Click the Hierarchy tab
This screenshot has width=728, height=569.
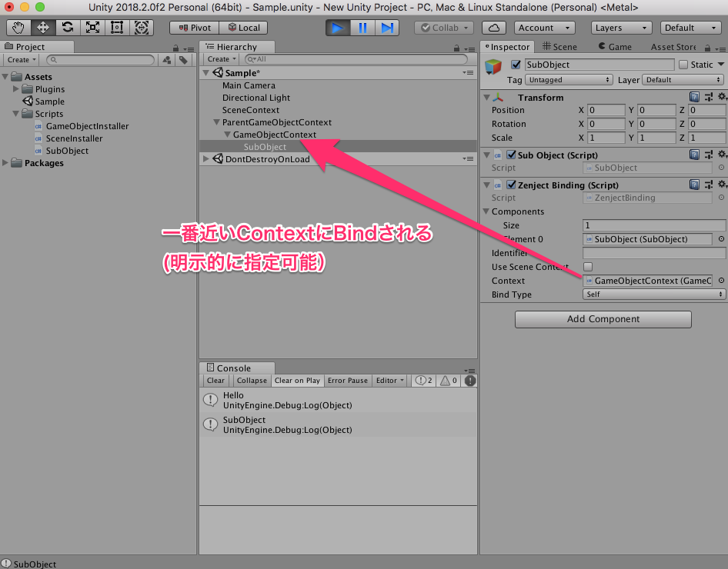click(237, 47)
